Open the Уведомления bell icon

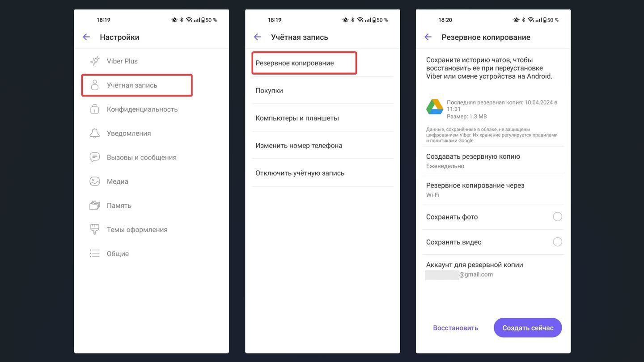pos(94,133)
